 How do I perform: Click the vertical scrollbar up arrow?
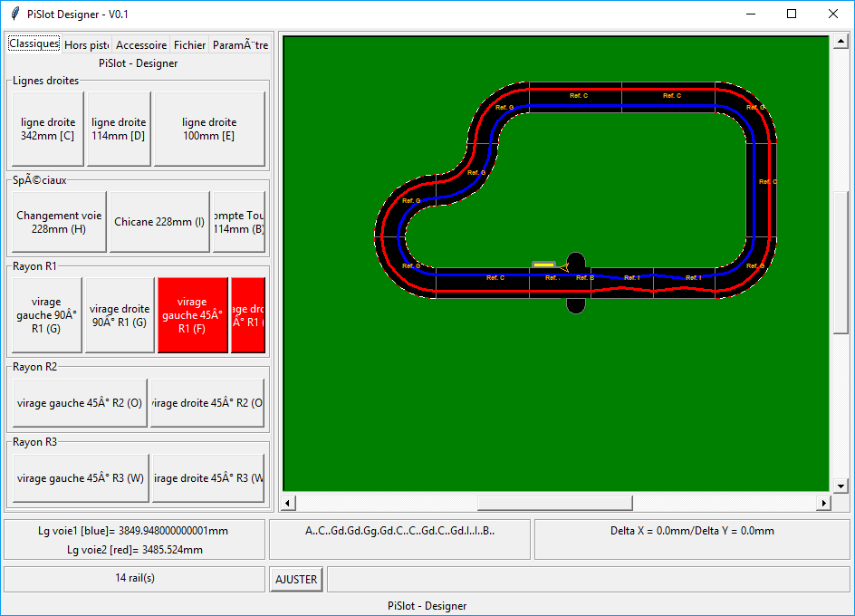click(840, 42)
